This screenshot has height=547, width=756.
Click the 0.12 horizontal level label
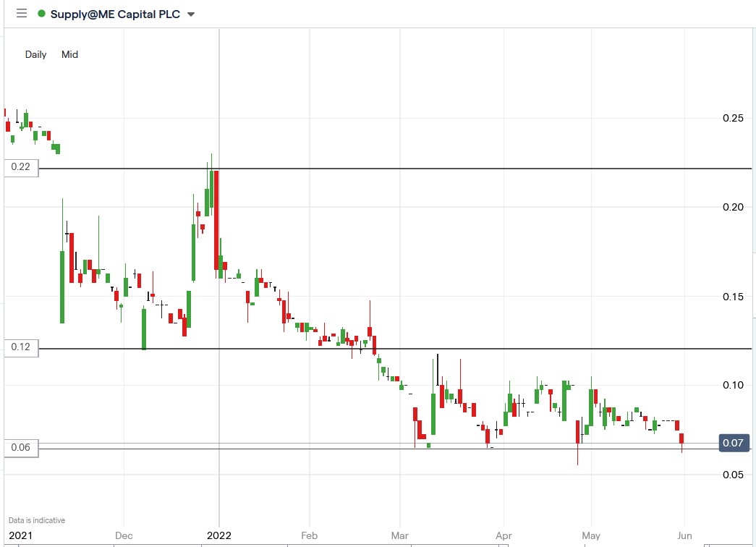pyautogui.click(x=20, y=347)
